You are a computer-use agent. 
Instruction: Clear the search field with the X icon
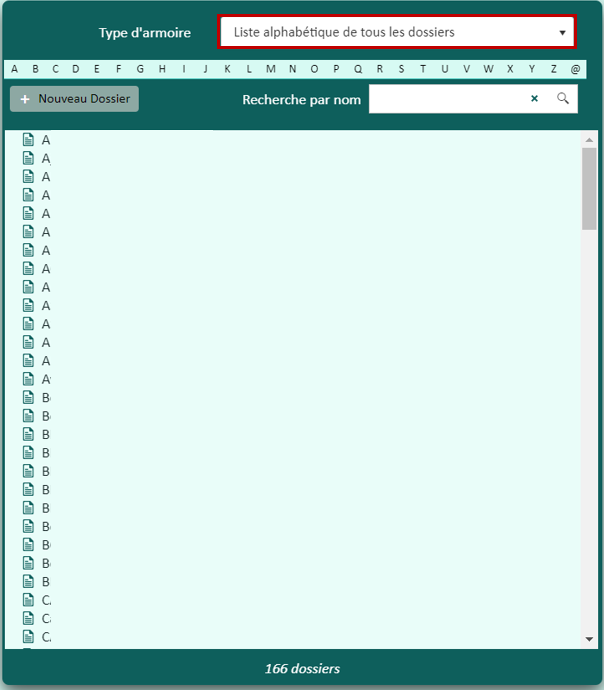coord(534,99)
